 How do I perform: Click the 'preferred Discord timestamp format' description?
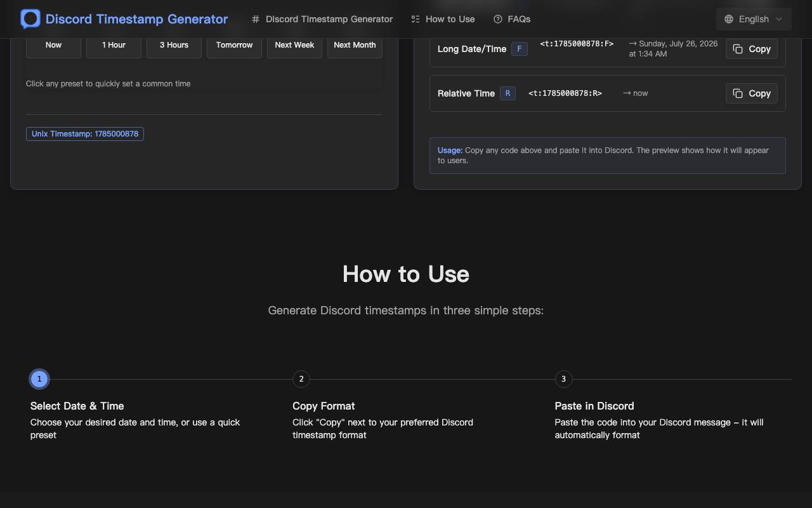point(383,429)
